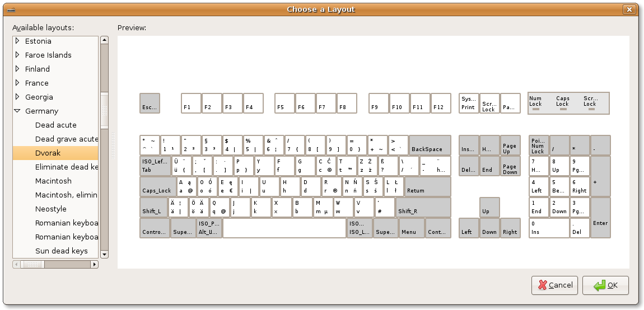
Task: Click the Menu key in preview
Action: pyautogui.click(x=409, y=228)
